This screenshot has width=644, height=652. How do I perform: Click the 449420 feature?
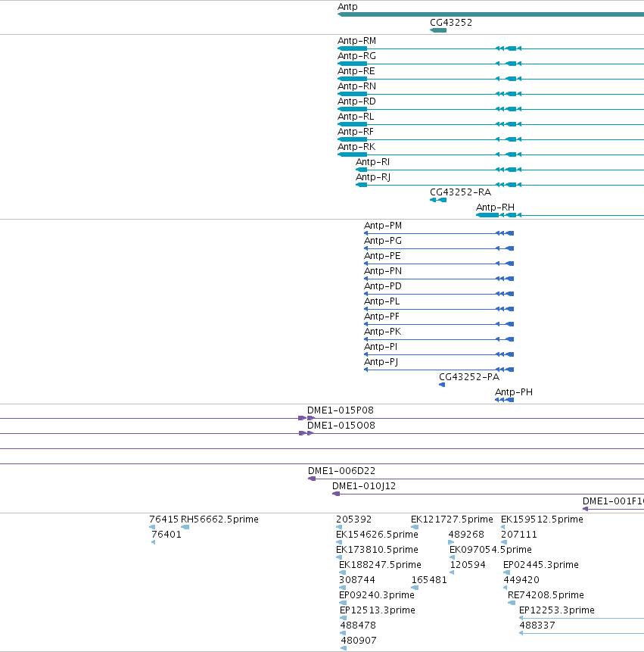(506, 588)
